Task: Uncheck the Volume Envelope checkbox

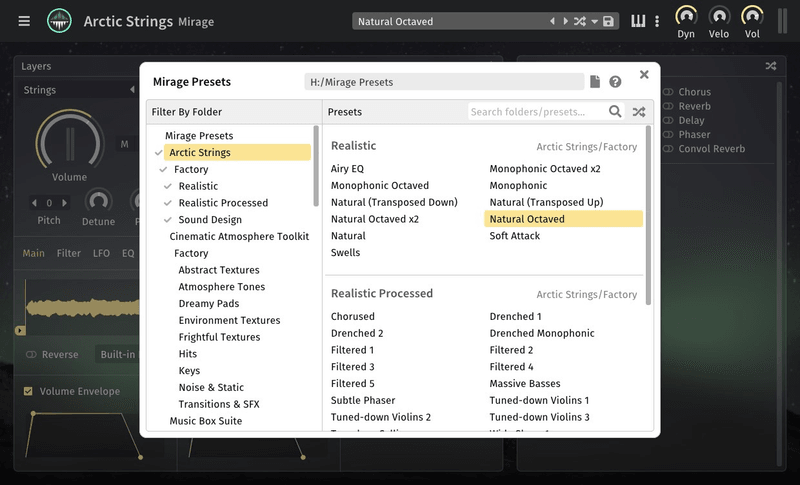Action: click(x=28, y=391)
